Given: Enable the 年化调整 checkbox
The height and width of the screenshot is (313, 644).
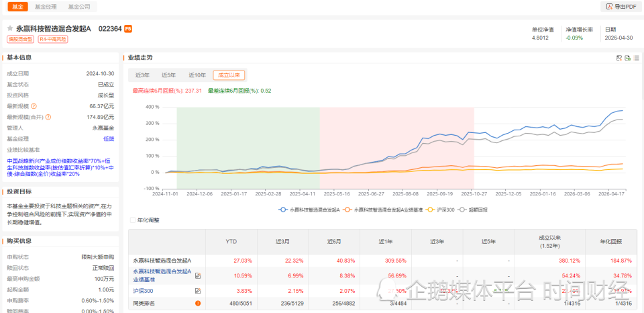Looking at the screenshot, I should tap(132, 220).
